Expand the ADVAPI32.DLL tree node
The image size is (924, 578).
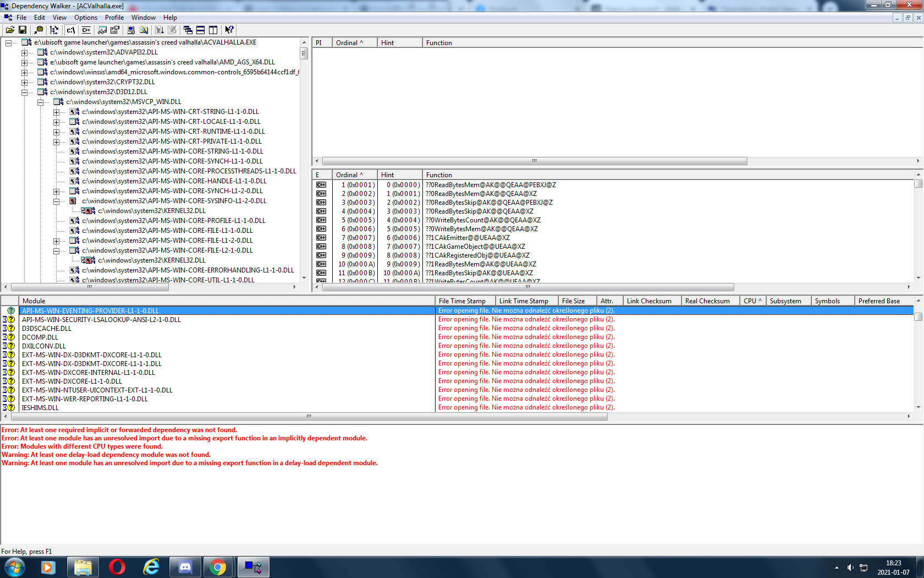click(24, 53)
